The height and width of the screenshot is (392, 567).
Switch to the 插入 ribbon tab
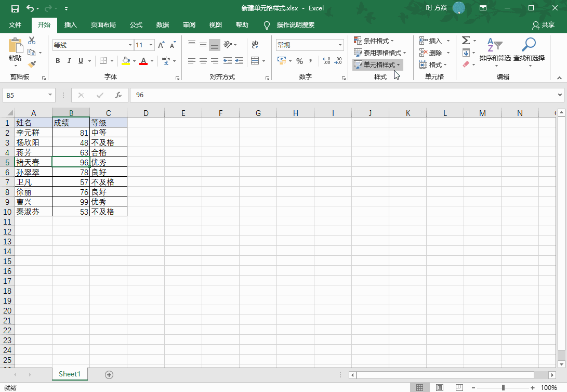pos(71,24)
